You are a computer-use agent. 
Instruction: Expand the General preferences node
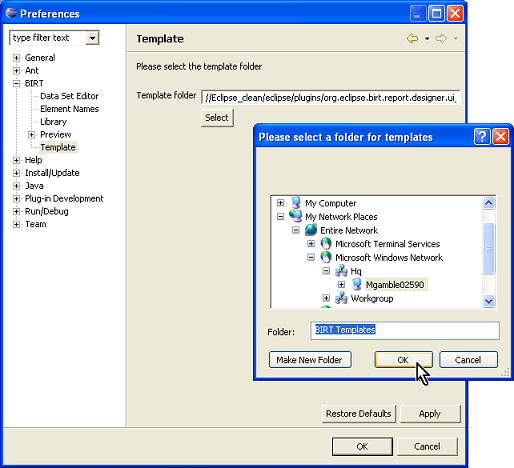coord(16,58)
